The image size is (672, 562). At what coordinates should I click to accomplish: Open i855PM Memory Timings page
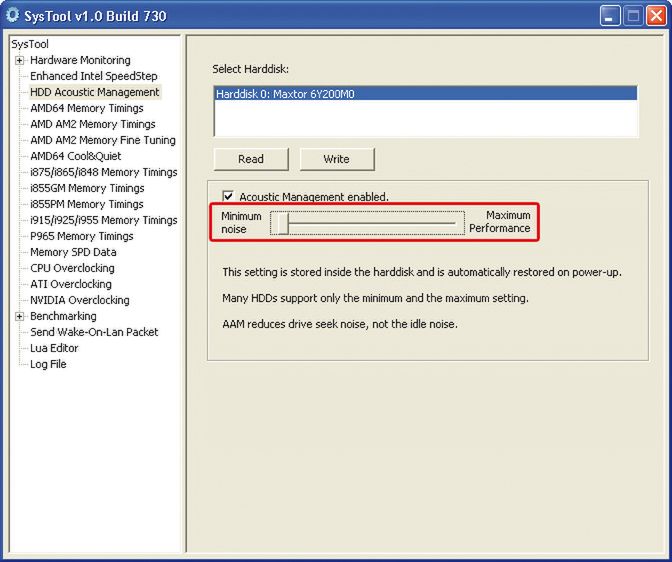(87, 204)
